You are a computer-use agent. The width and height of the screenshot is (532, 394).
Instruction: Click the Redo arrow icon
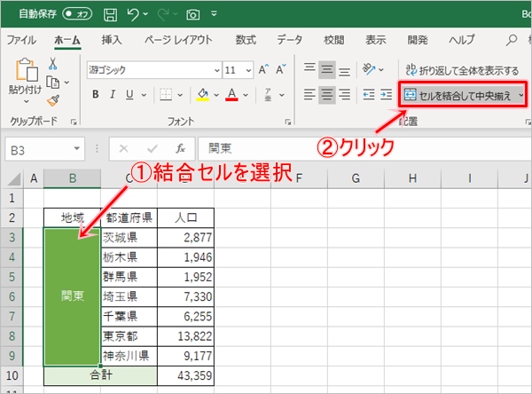(x=163, y=14)
